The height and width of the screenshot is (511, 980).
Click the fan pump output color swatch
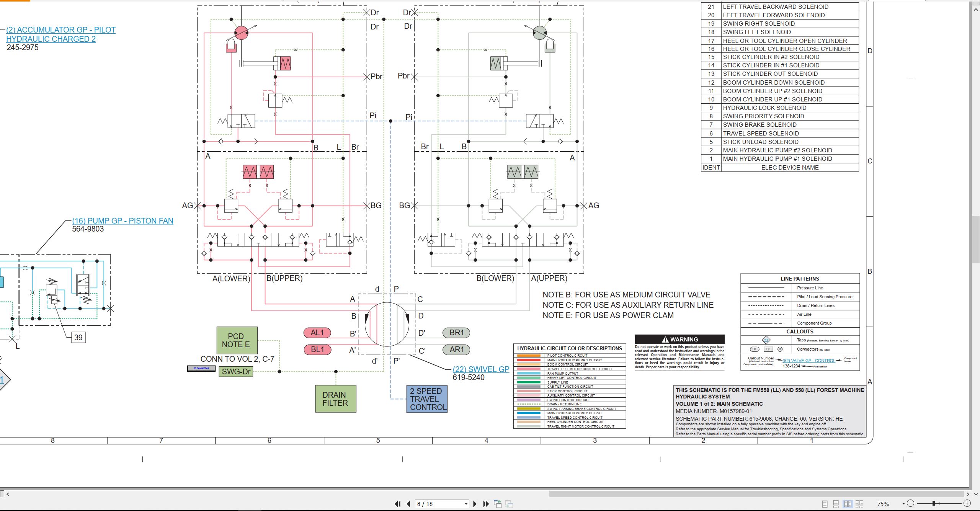pyautogui.click(x=529, y=373)
